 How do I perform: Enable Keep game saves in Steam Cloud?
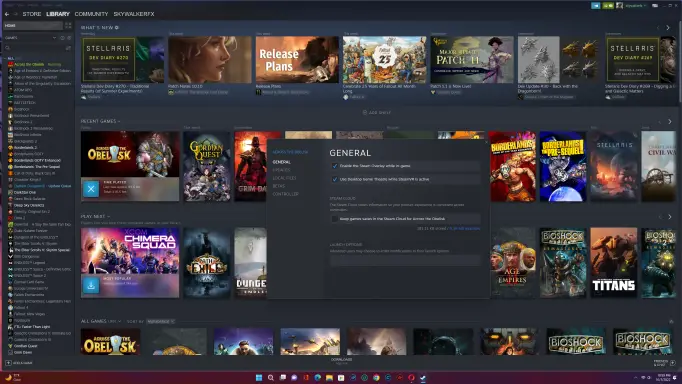334,219
